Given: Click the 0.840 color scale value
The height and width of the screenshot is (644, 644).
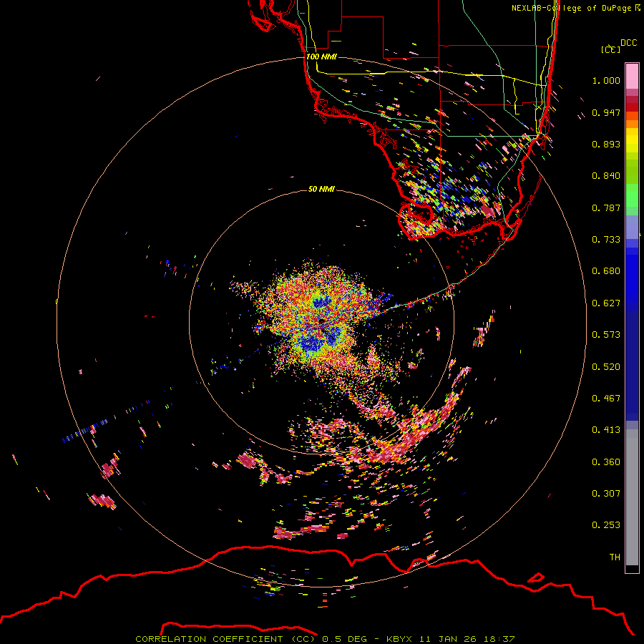Looking at the screenshot, I should tap(606, 176).
